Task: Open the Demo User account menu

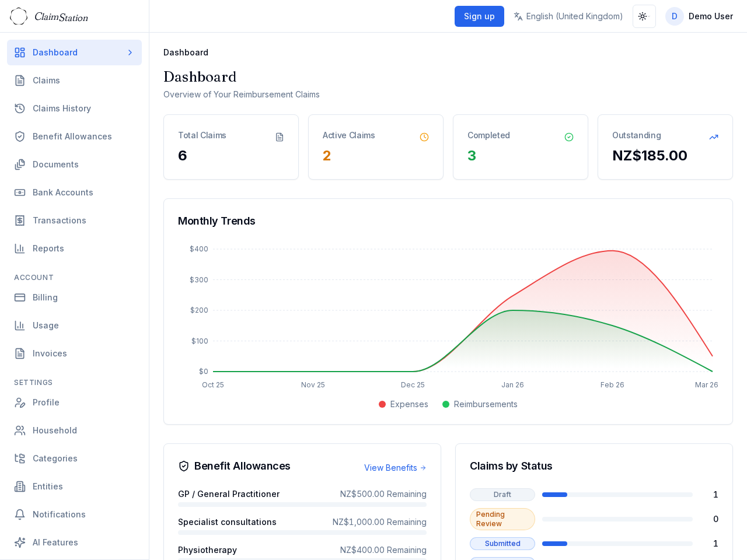Action: pos(699,16)
